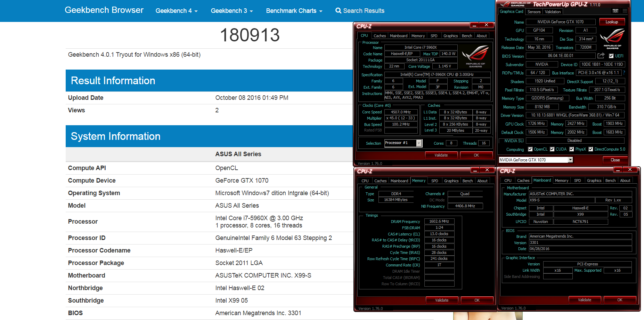The height and width of the screenshot is (320, 644).
Task: Click the GPU Name field NVIDIA GeForce GTX 1070
Action: tap(561, 22)
